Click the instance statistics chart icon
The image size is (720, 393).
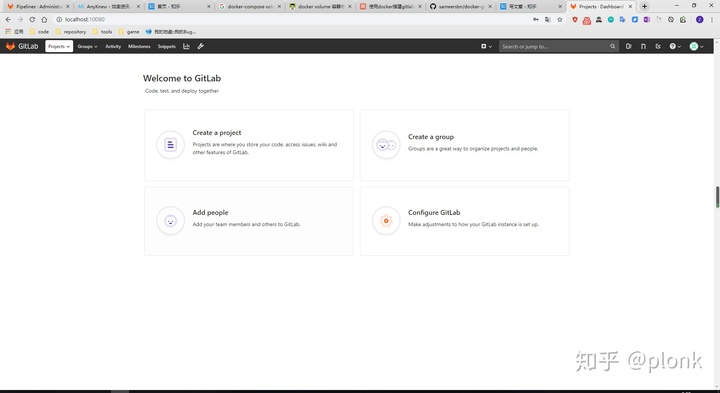click(x=186, y=46)
